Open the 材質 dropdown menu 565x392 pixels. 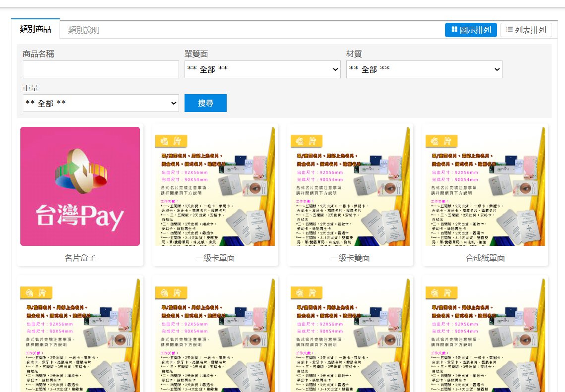pyautogui.click(x=424, y=69)
